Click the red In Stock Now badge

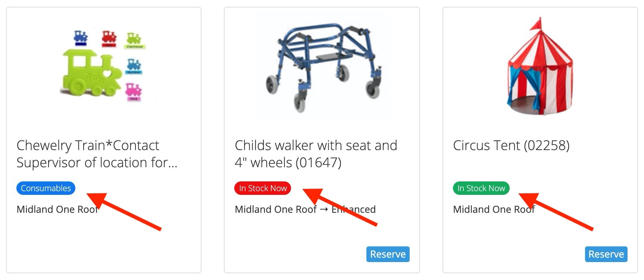point(263,188)
